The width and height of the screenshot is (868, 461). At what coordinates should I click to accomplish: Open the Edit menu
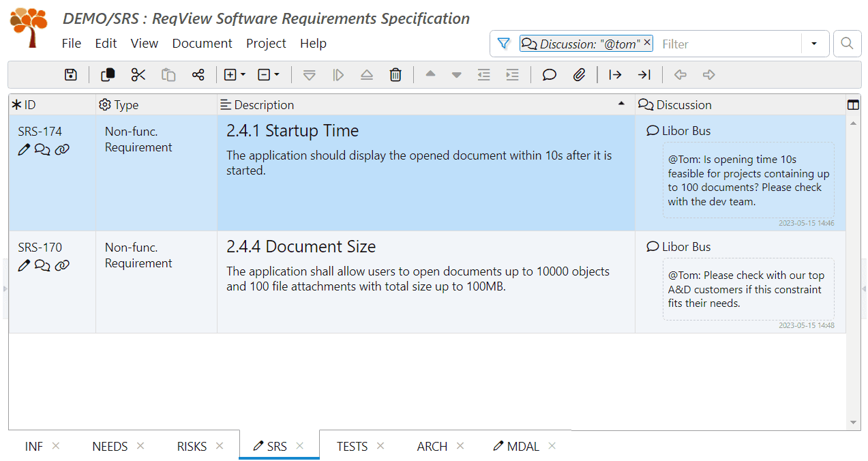pos(106,43)
